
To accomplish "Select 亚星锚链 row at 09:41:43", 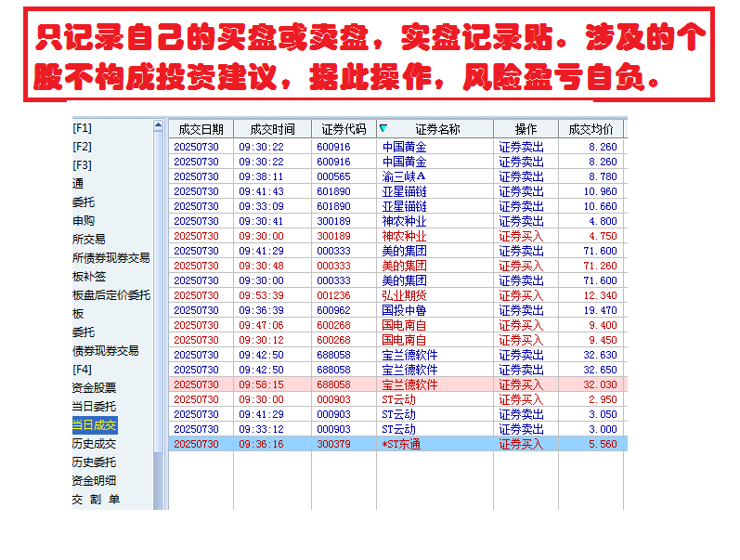I will 397,191.
